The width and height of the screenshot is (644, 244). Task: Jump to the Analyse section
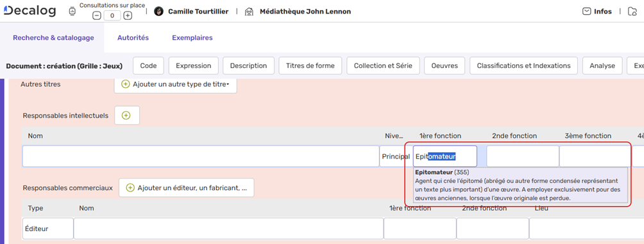pyautogui.click(x=602, y=66)
